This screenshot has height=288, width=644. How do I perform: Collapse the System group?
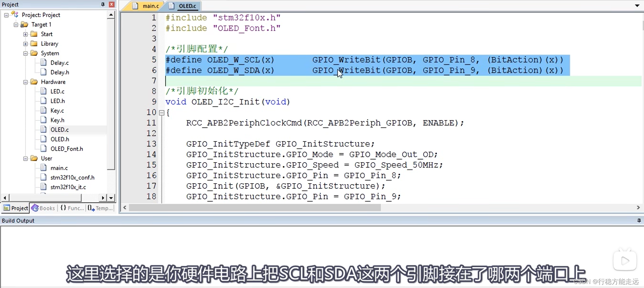(x=25, y=53)
